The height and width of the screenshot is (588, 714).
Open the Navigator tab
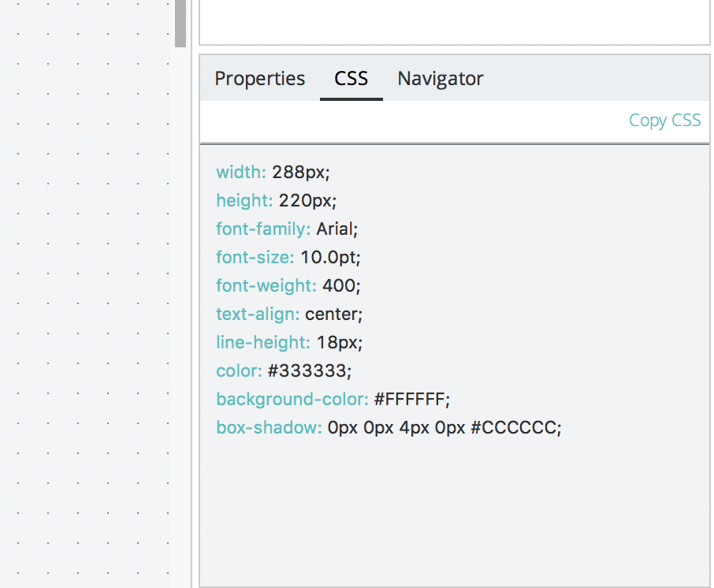[440, 79]
